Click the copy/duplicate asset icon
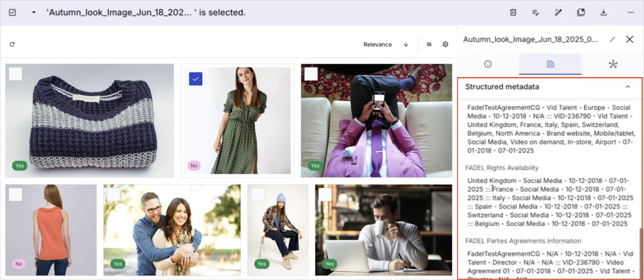644x280 pixels. click(x=581, y=12)
